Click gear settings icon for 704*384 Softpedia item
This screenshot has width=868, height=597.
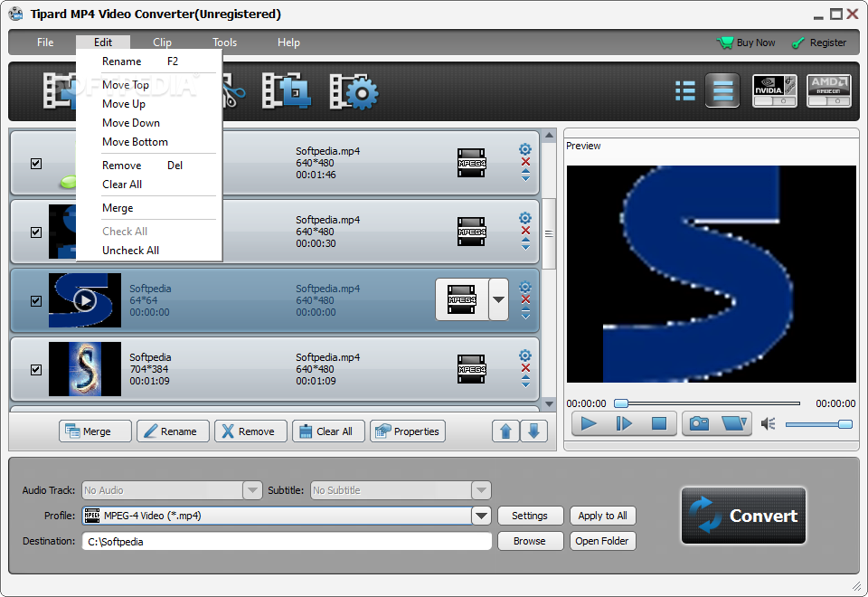tap(524, 355)
